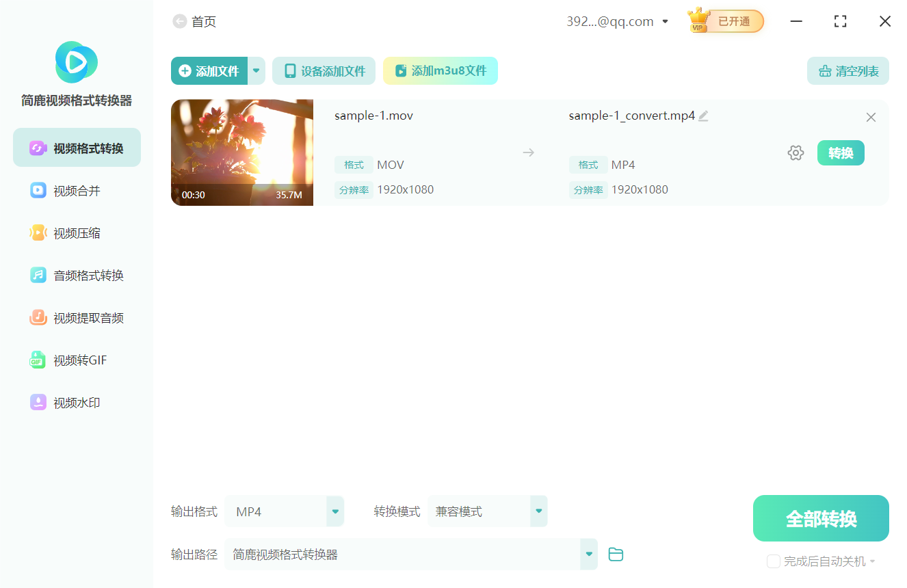Viewport: 907px width, 588px height.
Task: Click the sample-1.mov video thumbnail
Action: 241,152
